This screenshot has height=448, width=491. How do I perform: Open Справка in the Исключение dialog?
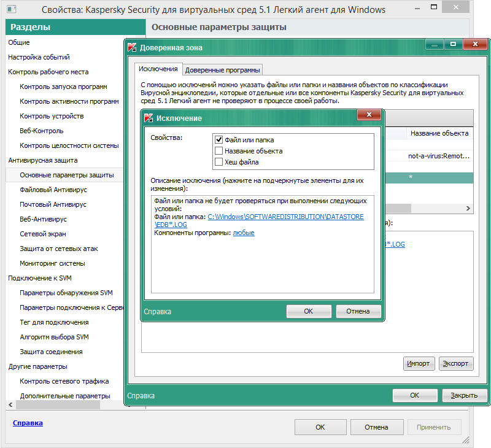click(158, 312)
